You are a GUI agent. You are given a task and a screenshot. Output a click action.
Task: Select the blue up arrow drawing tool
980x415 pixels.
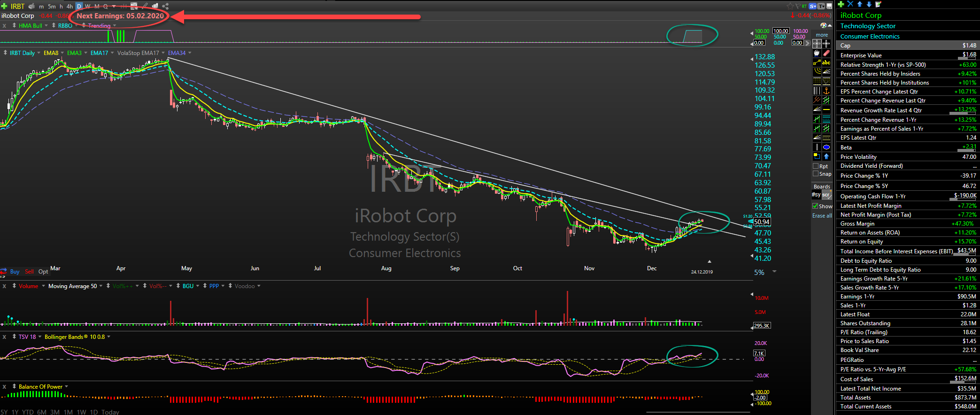826,157
